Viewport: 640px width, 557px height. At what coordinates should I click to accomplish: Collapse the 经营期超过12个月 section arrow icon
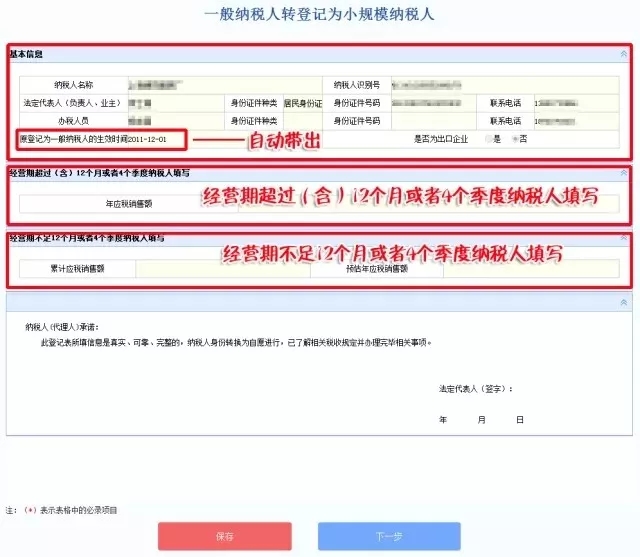622,173
